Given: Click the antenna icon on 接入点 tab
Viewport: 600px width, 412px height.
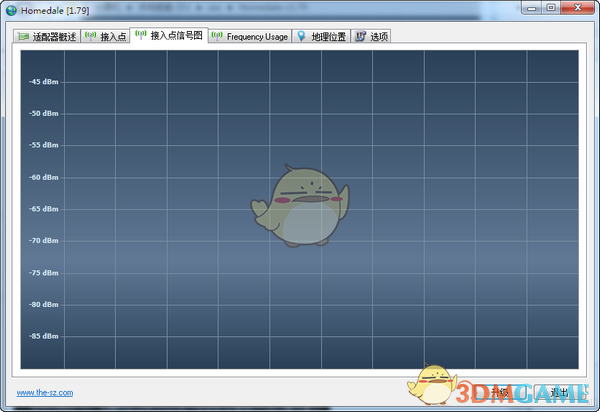Looking at the screenshot, I should click(x=90, y=36).
